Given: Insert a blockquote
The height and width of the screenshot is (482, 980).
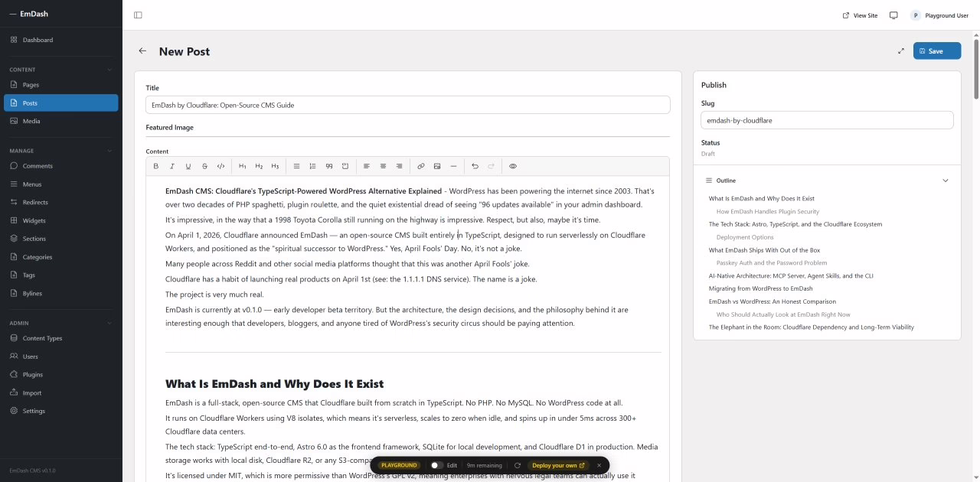Looking at the screenshot, I should 329,166.
